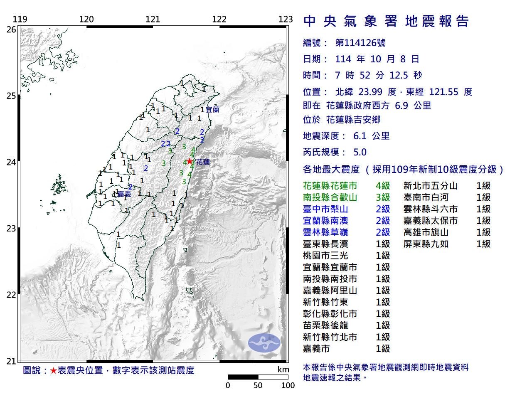The height and width of the screenshot is (399, 532).
Task: Select the green intensity 4 marker near 花蓮
Action: [194, 163]
